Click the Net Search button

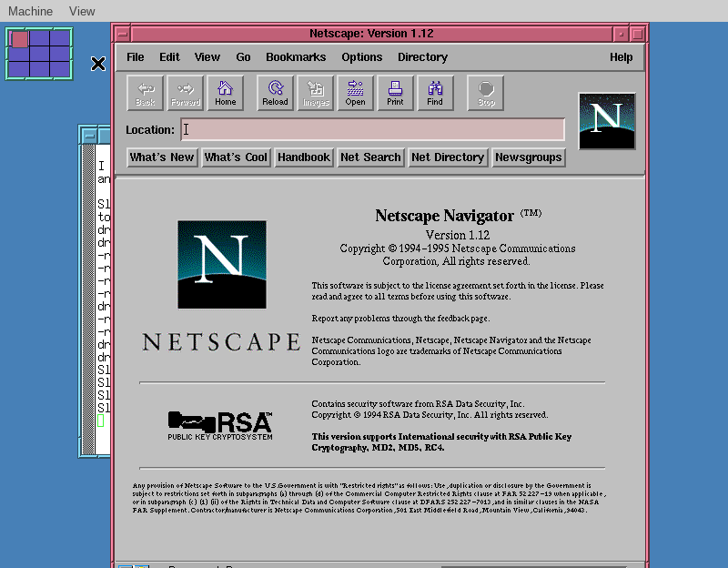coord(370,157)
